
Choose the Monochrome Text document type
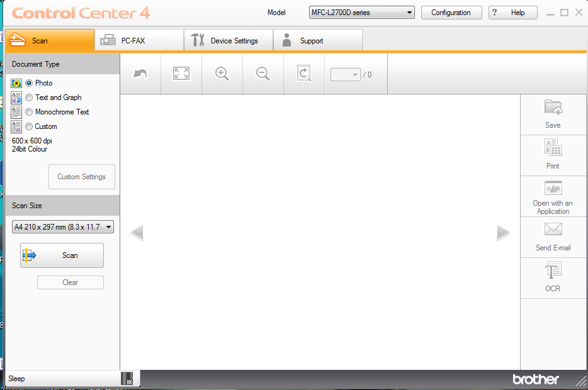tap(29, 112)
